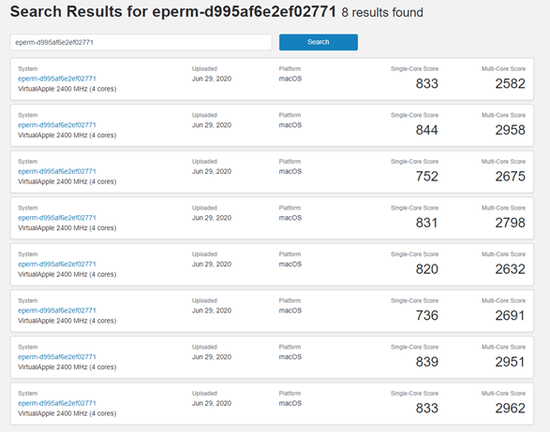
Task: Click the blue Search button
Action: coord(318,42)
